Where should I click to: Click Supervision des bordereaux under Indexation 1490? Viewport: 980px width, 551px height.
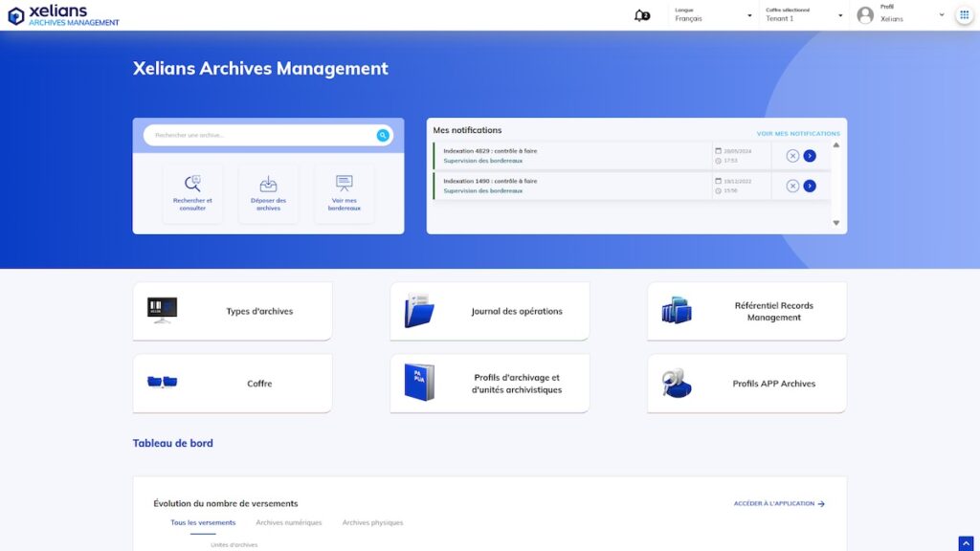point(482,190)
